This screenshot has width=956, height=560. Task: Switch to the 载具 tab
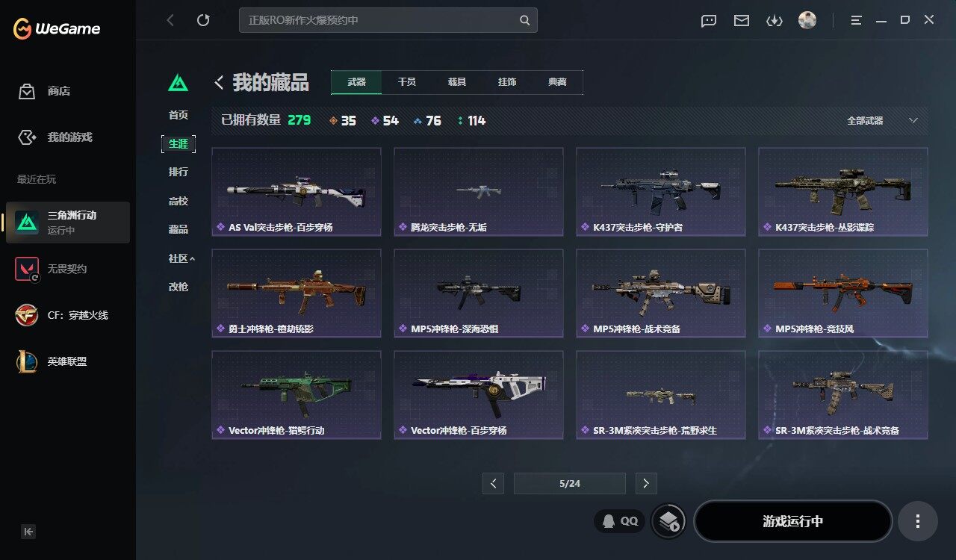pyautogui.click(x=457, y=82)
